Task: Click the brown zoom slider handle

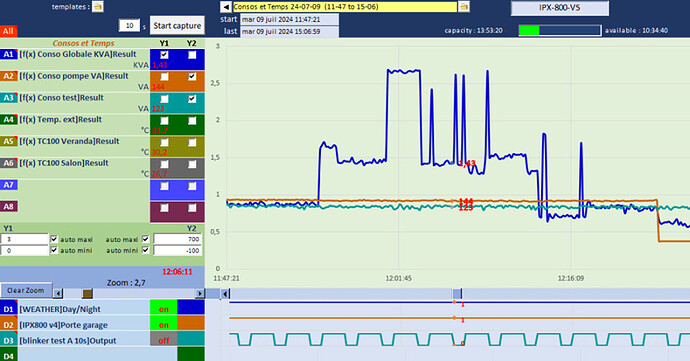Action: pos(88,294)
